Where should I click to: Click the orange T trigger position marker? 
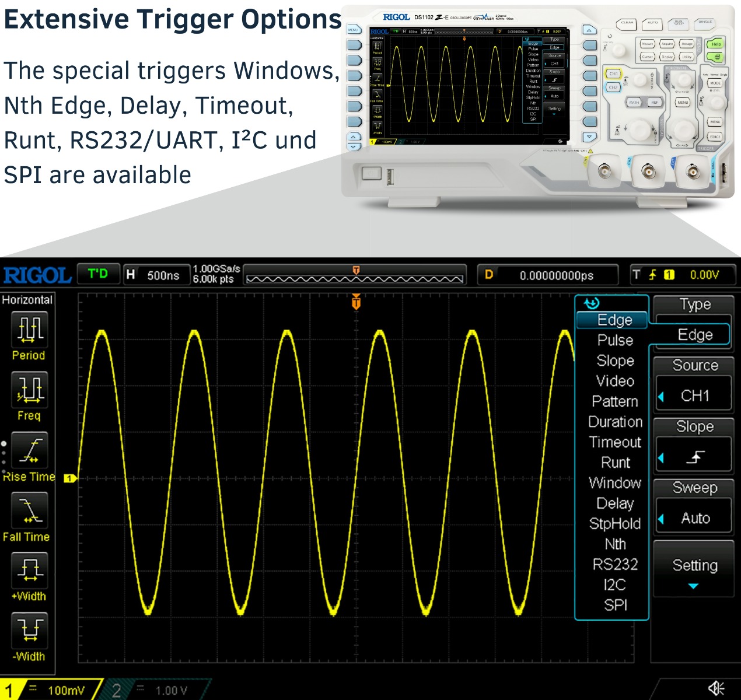pyautogui.click(x=356, y=302)
